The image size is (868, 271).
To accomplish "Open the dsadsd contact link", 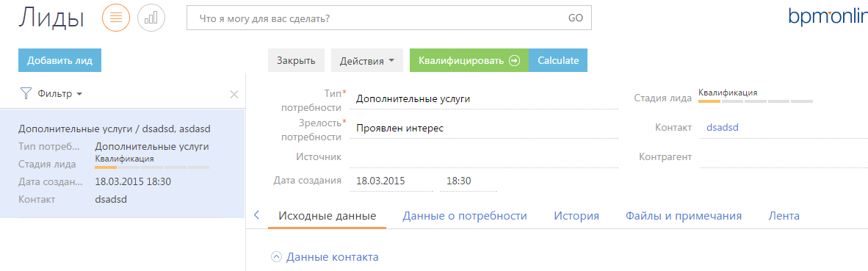I will (x=723, y=128).
